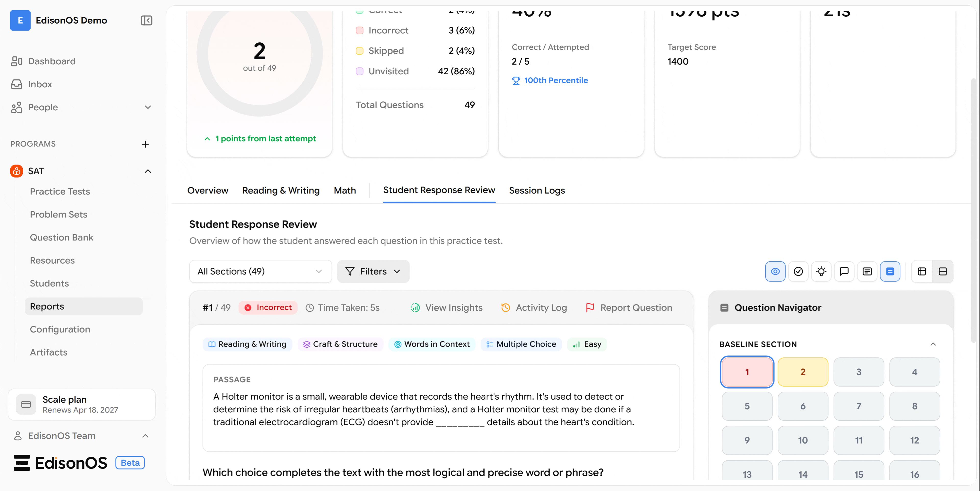Collapse the sidebar with the panel icon
This screenshot has height=491, width=980.
click(146, 20)
